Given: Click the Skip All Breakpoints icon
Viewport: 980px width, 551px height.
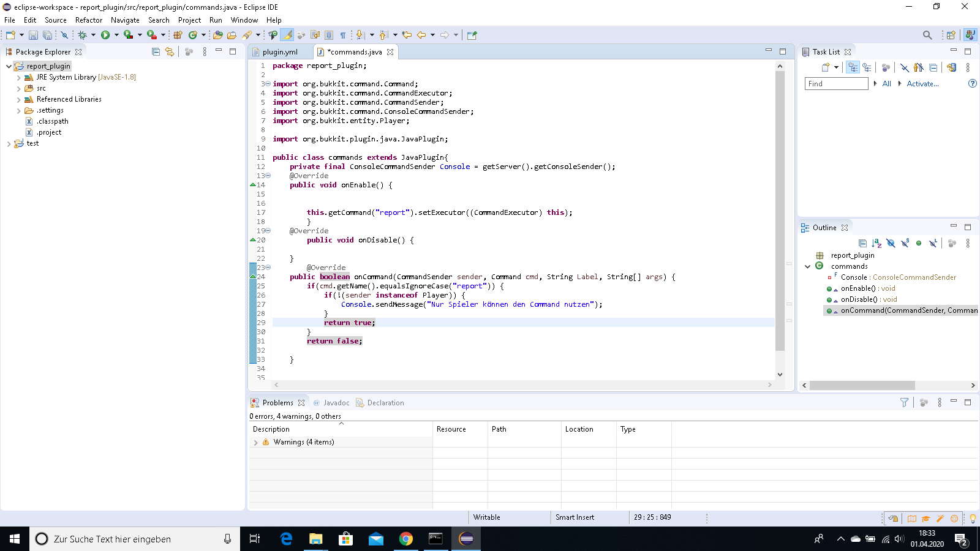Looking at the screenshot, I should coord(64,35).
